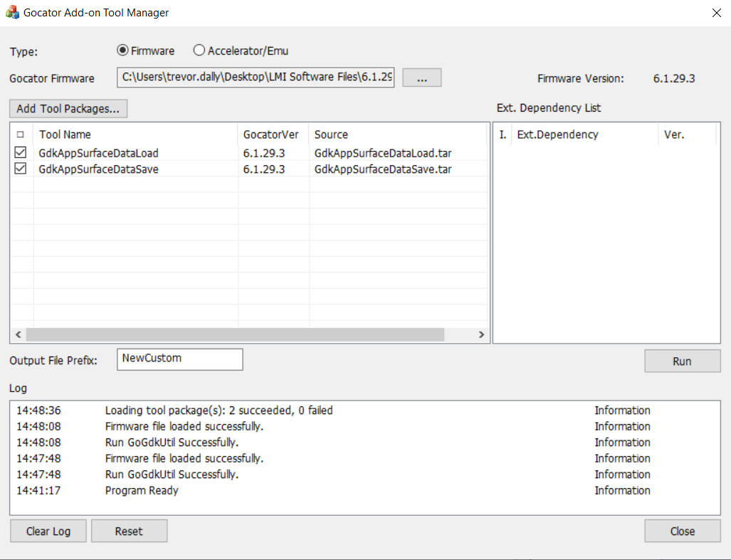Open the firmware file browse (...) button
The image size is (731, 560).
422,78
